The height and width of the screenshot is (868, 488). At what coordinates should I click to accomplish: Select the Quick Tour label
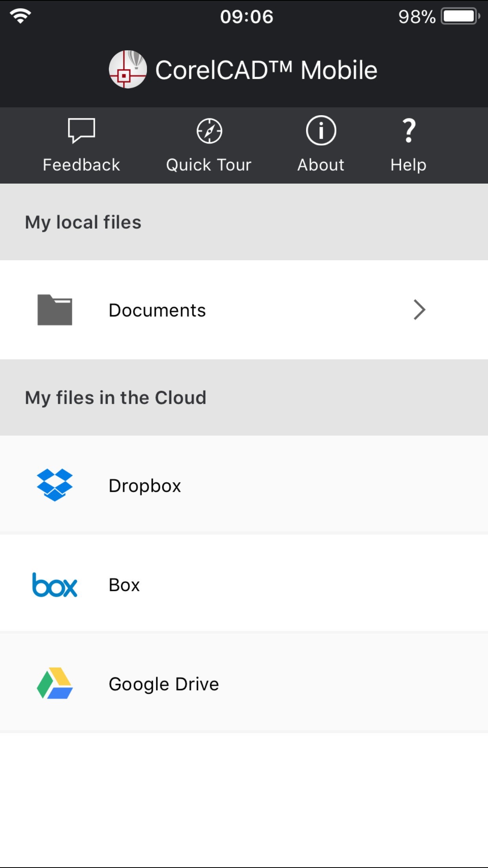coord(209,165)
